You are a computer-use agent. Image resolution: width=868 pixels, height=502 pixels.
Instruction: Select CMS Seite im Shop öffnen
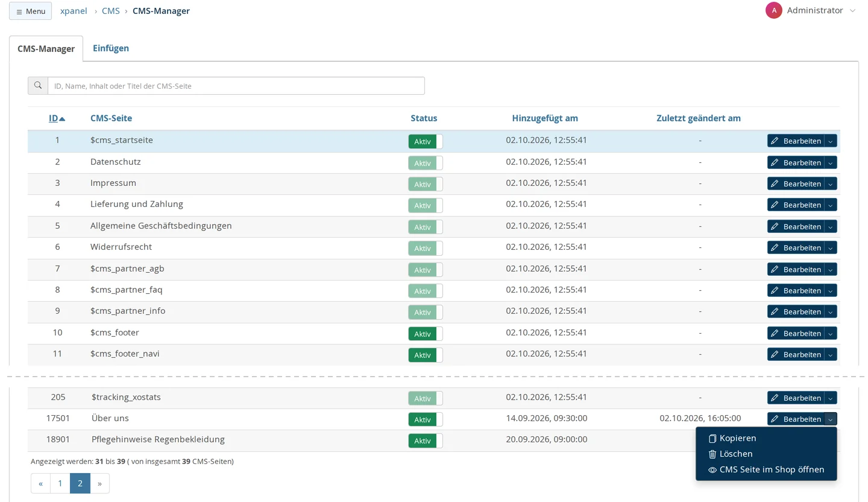766,470
